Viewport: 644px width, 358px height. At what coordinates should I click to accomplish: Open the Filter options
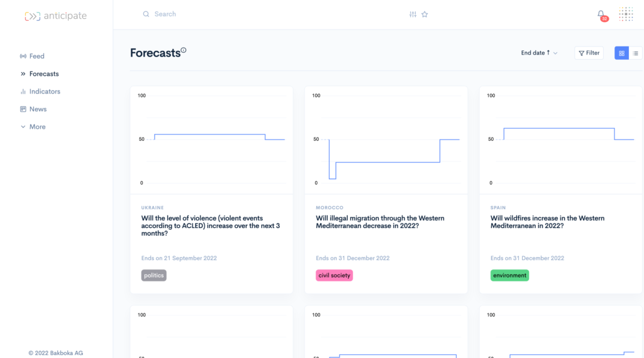[x=589, y=53]
